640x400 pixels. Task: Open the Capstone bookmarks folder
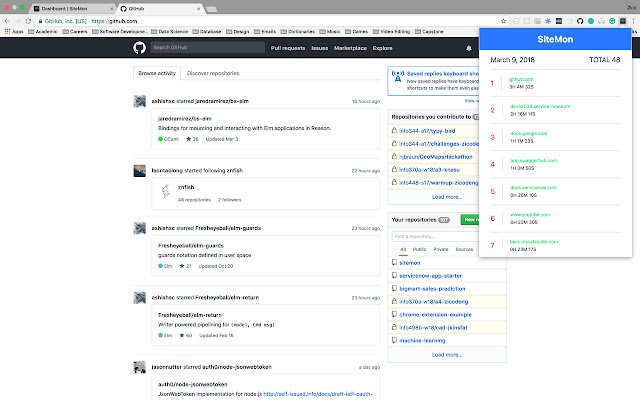[429, 31]
